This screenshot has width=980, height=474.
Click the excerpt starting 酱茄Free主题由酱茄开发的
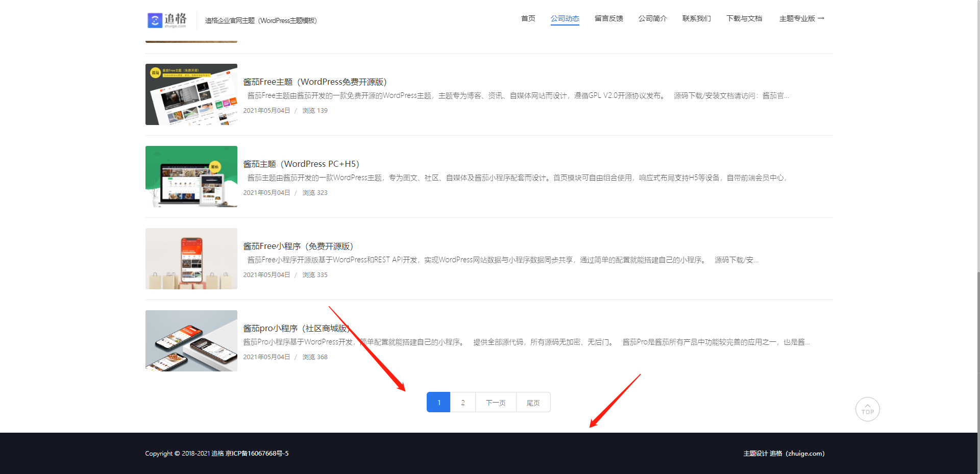[518, 95]
